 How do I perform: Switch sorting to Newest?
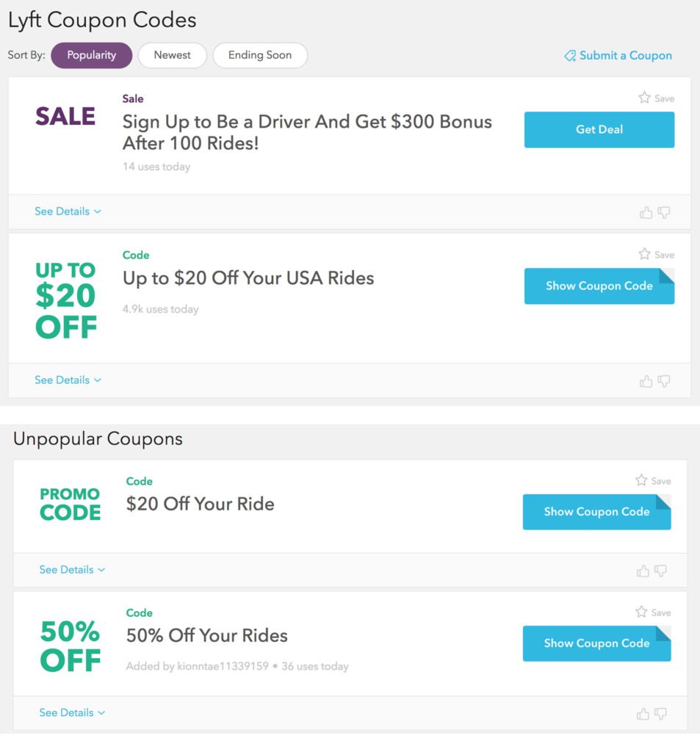172,55
